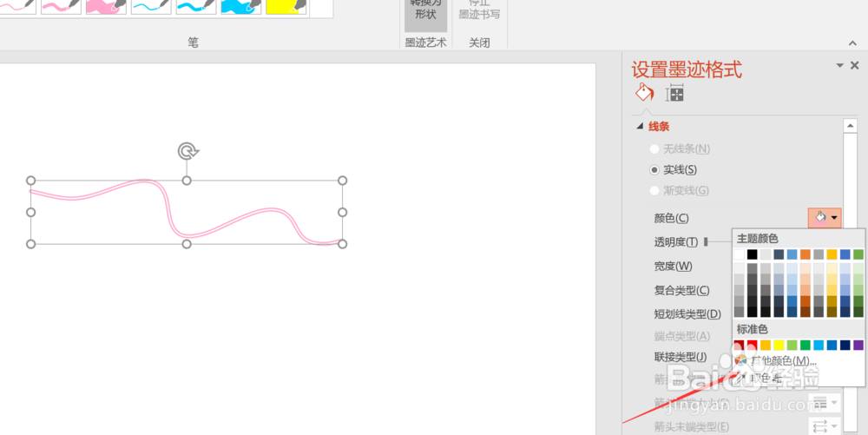Pick royal blue theme color in top row
The image size is (868, 435).
click(845, 254)
